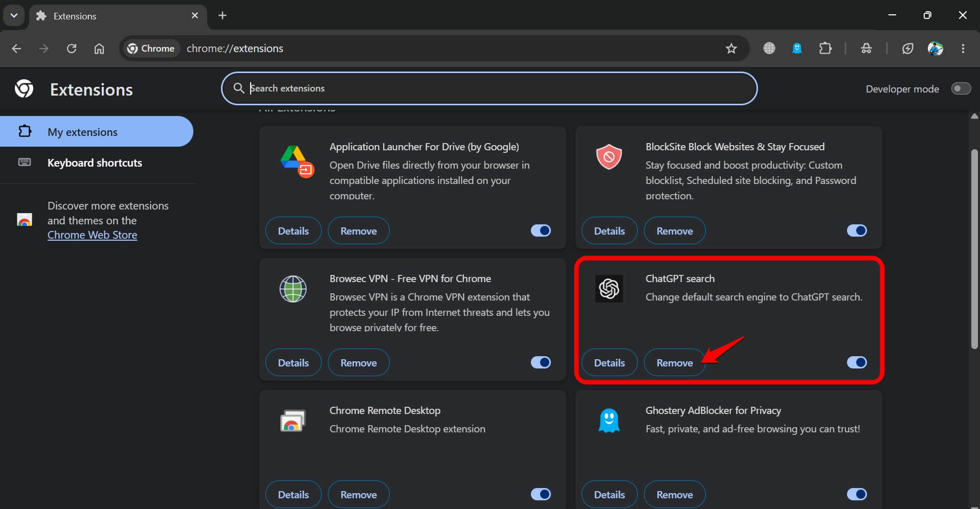Click the incognito-style toolbar icon
This screenshot has width=980, height=509.
pos(866,49)
